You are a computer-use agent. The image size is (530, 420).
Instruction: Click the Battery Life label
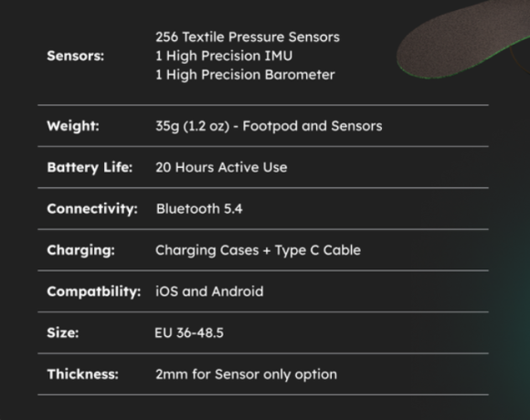90,167
